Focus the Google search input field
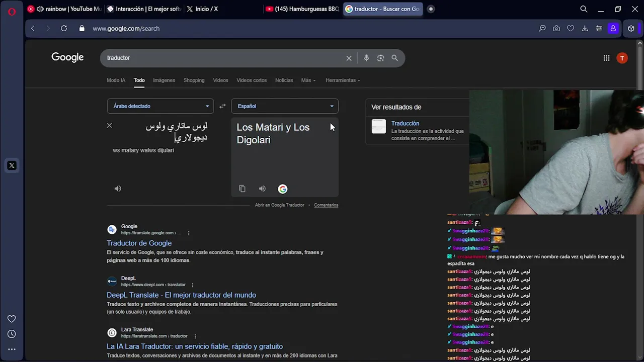 pos(223,58)
